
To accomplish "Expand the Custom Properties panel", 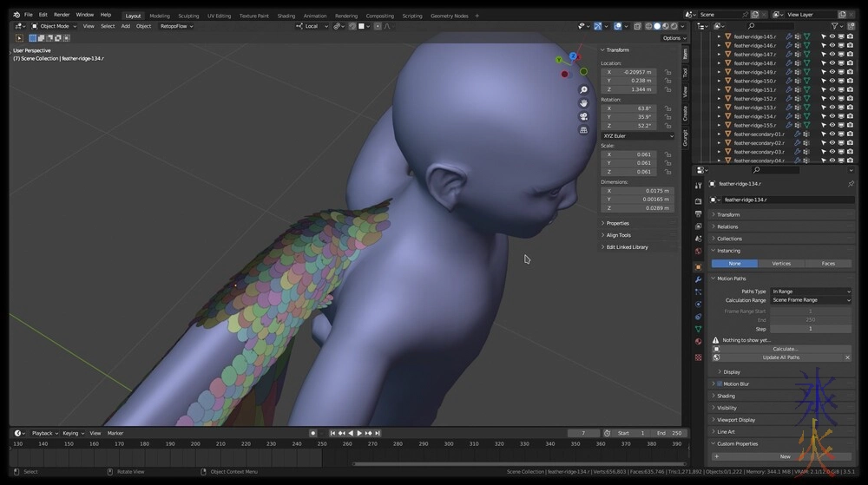I will tap(738, 443).
